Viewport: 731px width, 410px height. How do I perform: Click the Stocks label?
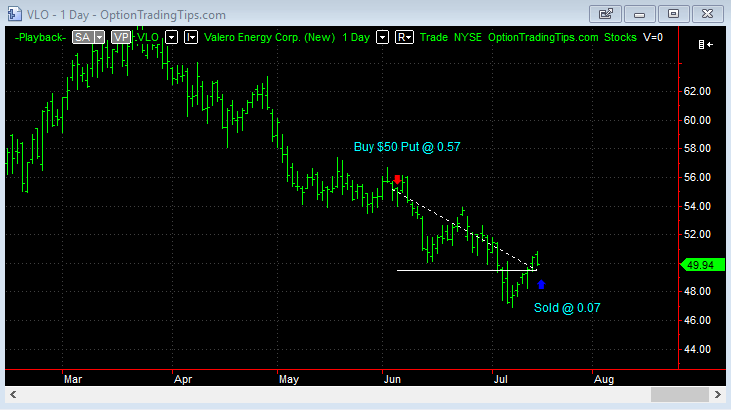(620, 37)
